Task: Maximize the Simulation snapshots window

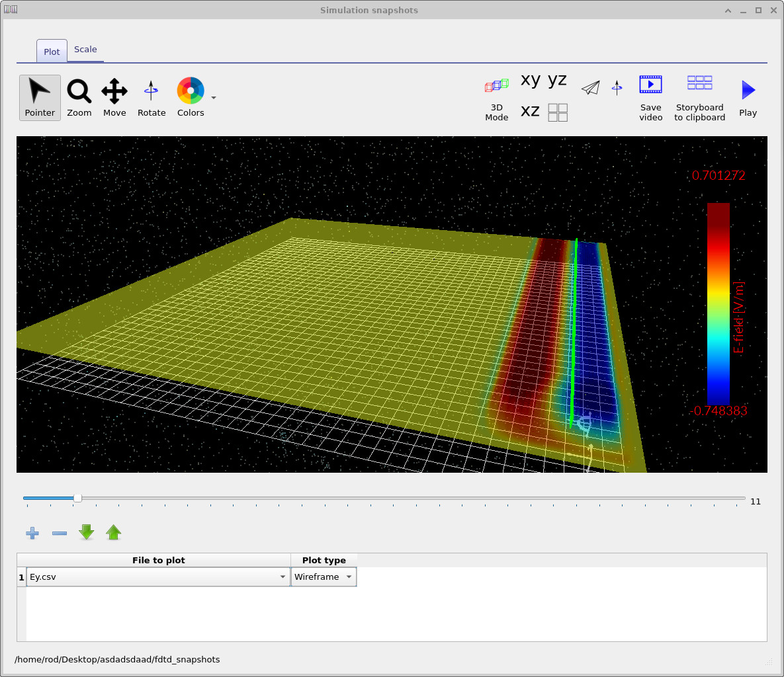Action: point(758,11)
